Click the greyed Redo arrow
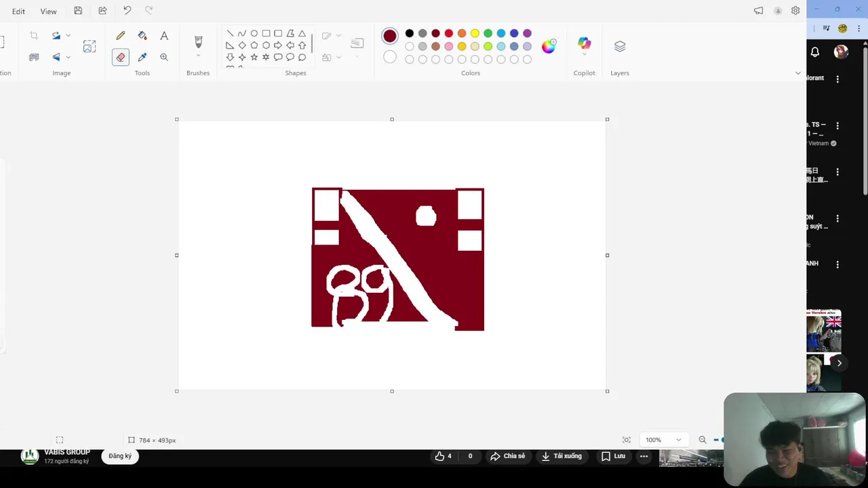Screen dimensions: 868x488 [149, 11]
